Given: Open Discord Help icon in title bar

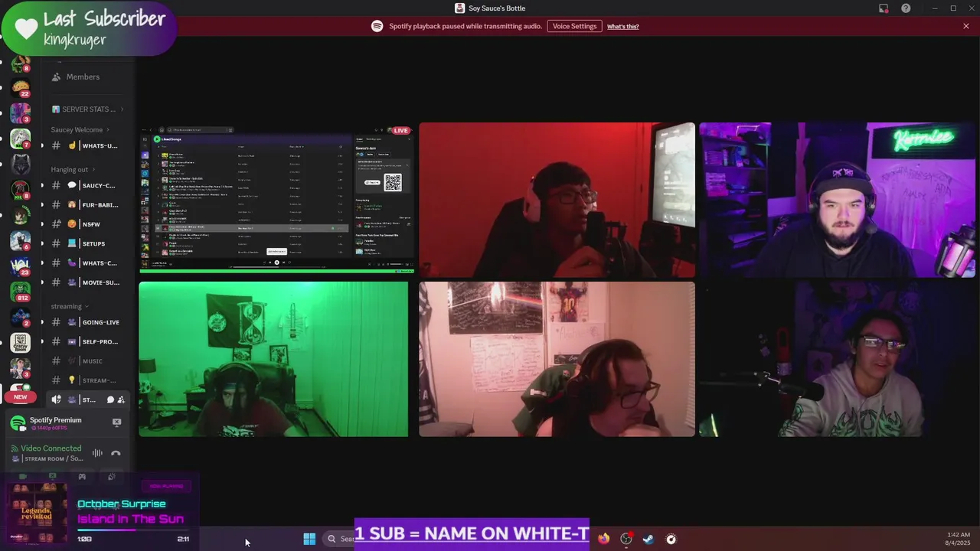Looking at the screenshot, I should [906, 8].
